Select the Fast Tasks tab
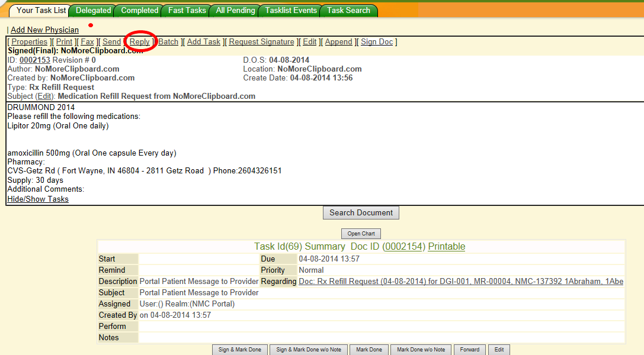The height and width of the screenshot is (355, 644). 187,11
